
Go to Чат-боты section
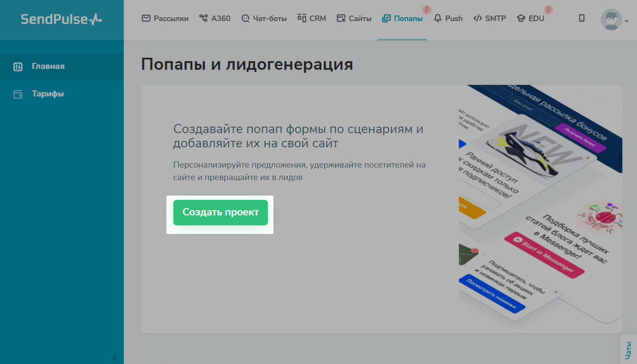(x=264, y=19)
